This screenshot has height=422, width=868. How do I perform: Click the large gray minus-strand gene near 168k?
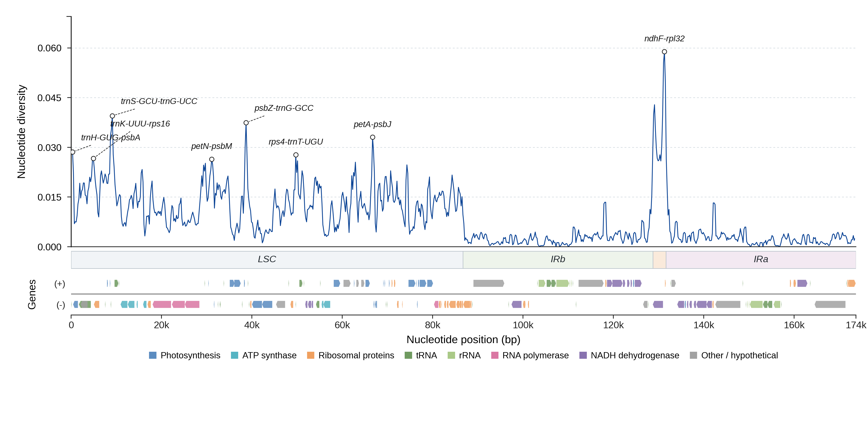click(x=830, y=305)
